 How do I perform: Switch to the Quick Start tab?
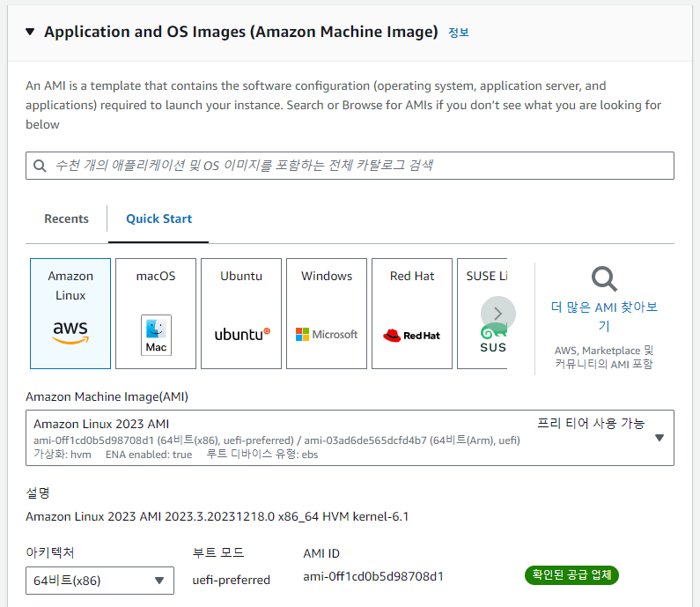158,218
